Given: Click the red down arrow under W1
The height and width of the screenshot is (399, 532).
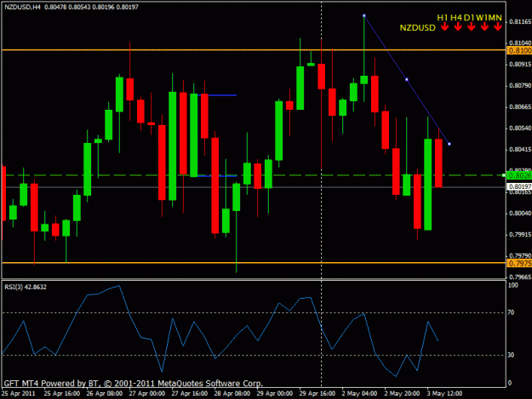Looking at the screenshot, I should [484, 26].
